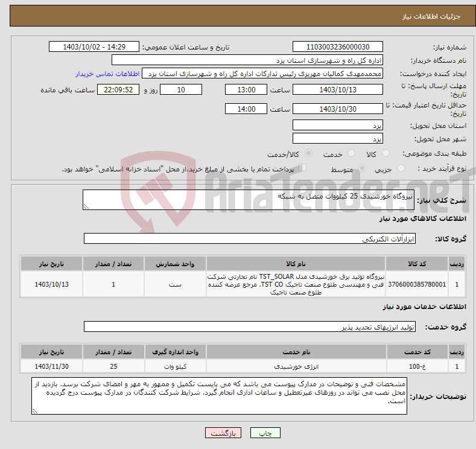Image resolution: width=476 pixels, height=449 pixels.
Task: Select the کالا/خدمت radio button
Action: [x=308, y=153]
